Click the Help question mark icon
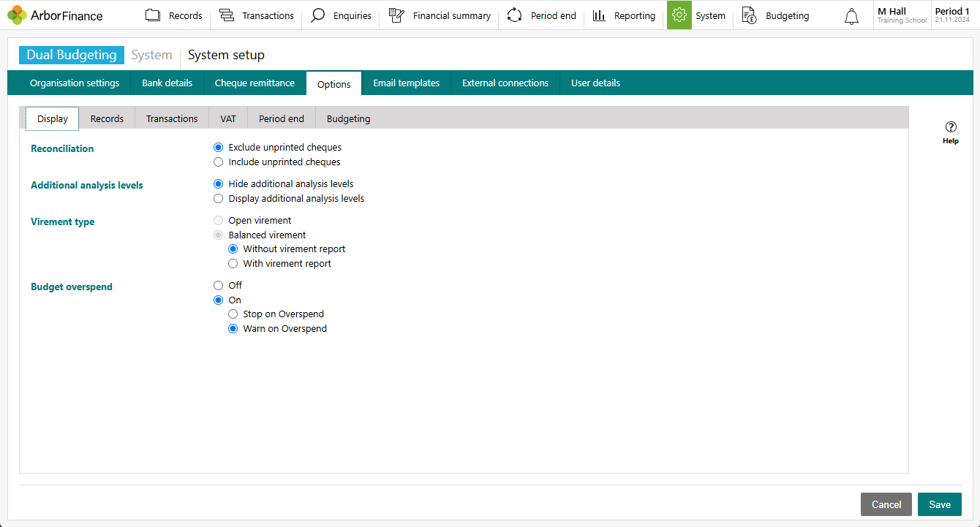The width and height of the screenshot is (980, 527). 950,126
